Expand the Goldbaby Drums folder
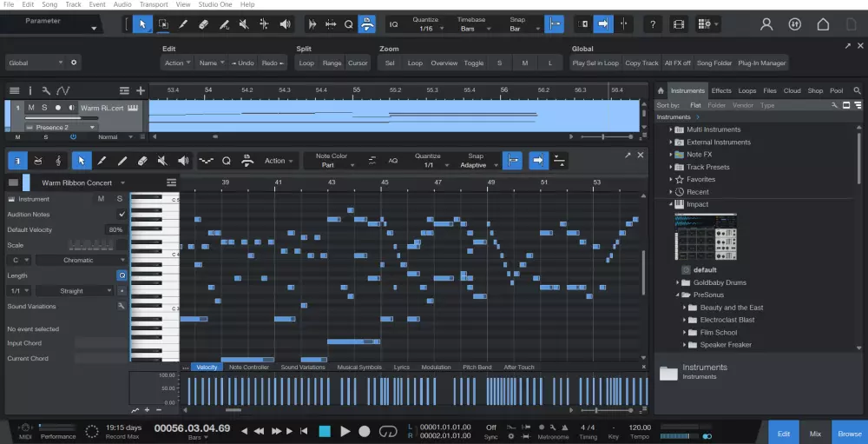 click(x=678, y=282)
